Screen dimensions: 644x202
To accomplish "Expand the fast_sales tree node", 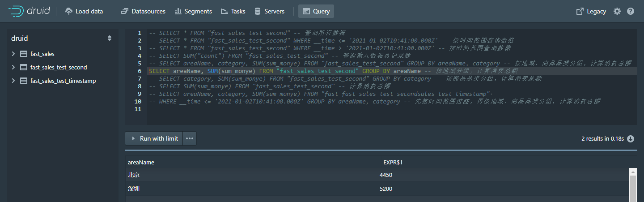I will (13, 54).
